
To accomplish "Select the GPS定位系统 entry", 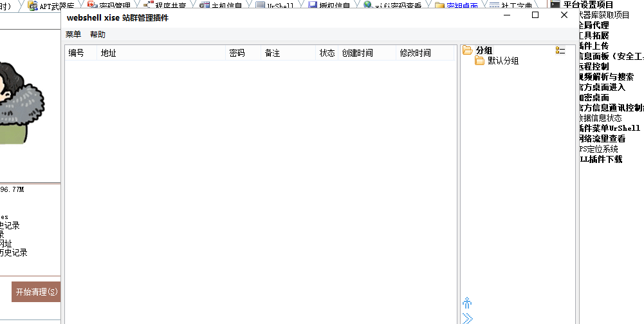I will click(x=598, y=148).
